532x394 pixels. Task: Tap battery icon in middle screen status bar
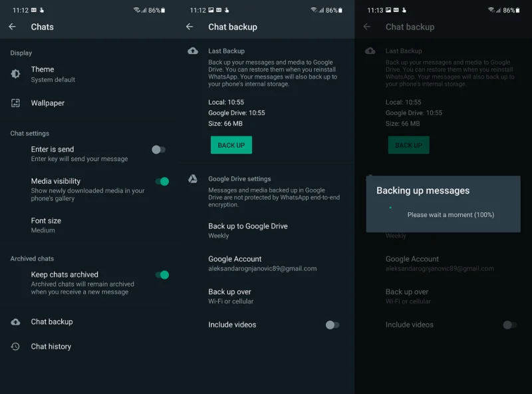[x=340, y=10]
